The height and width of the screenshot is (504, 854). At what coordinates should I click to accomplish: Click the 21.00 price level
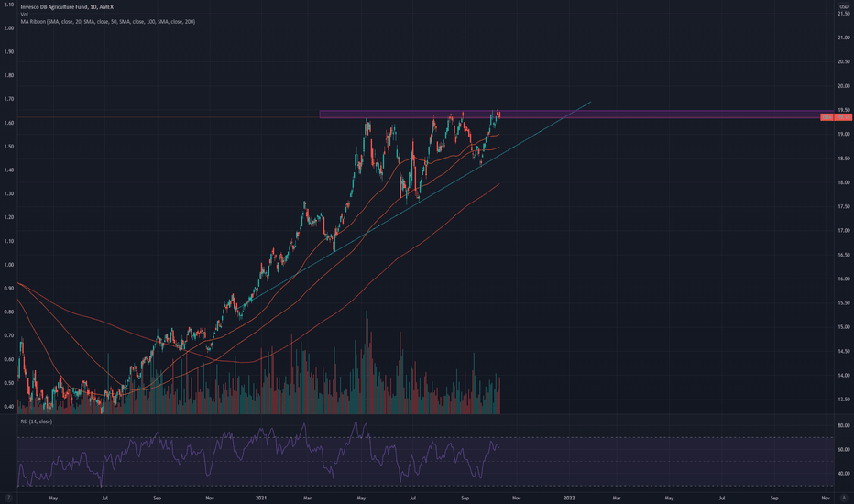844,38
